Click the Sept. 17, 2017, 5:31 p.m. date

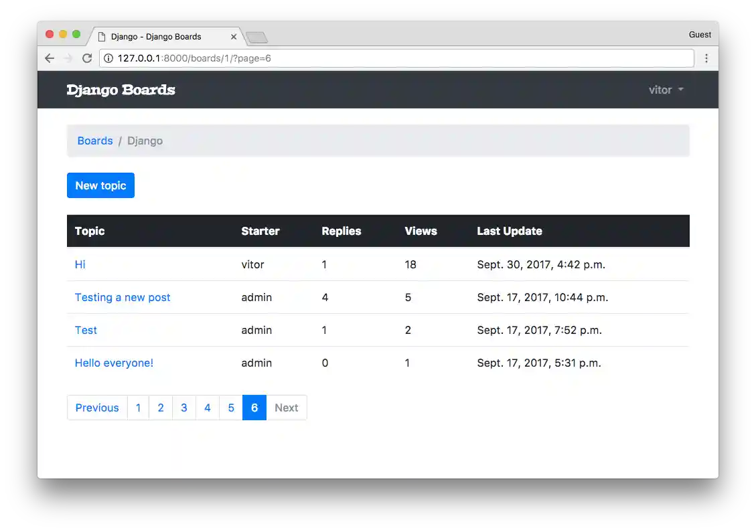click(x=539, y=363)
